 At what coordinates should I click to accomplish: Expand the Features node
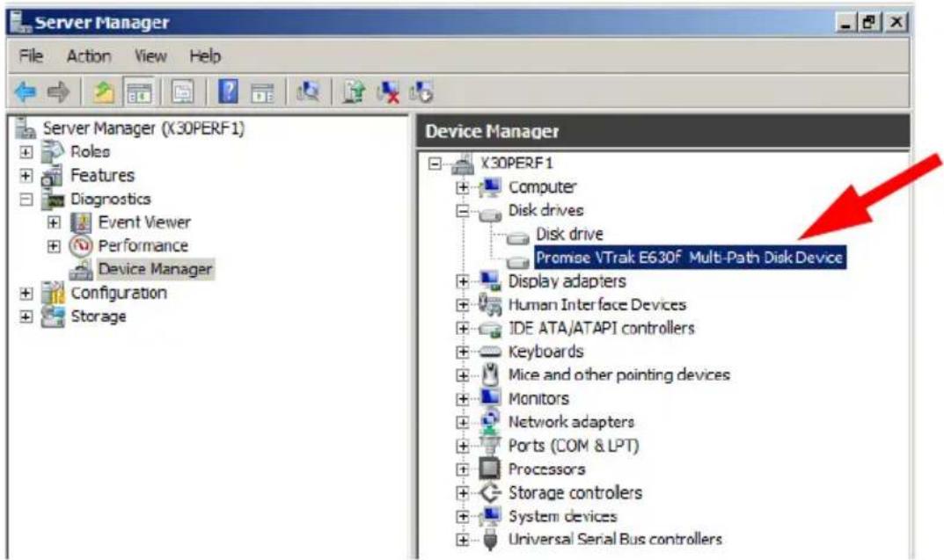(x=26, y=176)
